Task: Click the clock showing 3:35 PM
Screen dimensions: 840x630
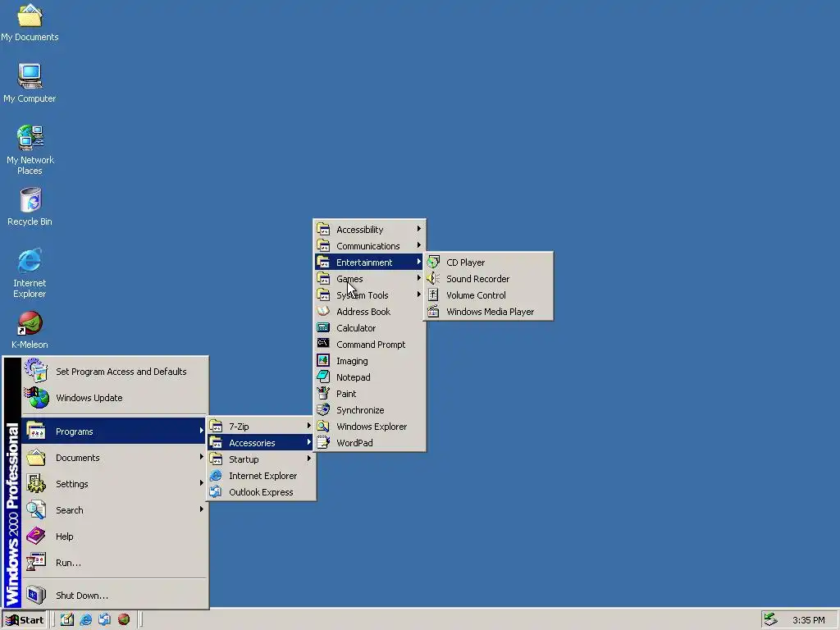Action: click(x=808, y=620)
